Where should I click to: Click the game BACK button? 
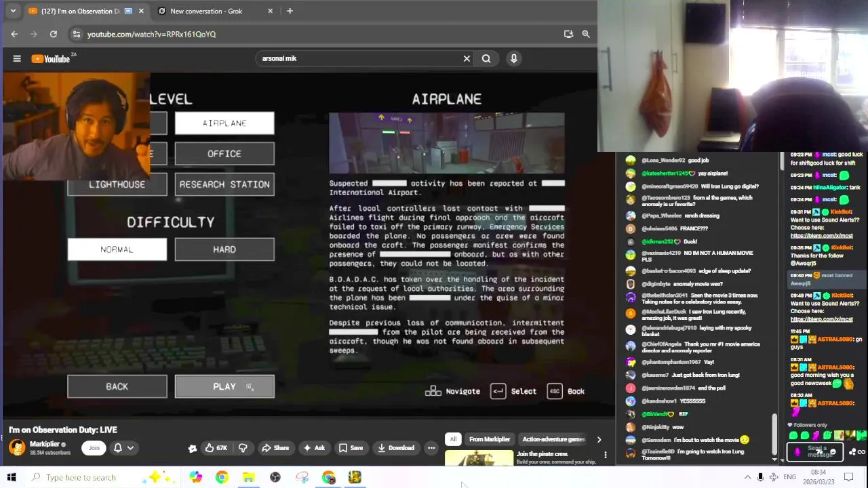coord(117,386)
